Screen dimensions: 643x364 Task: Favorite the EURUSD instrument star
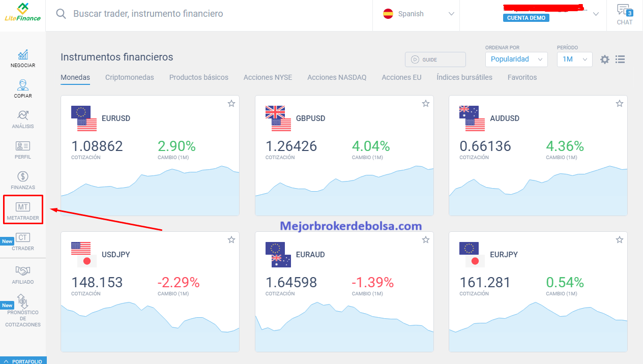231,104
